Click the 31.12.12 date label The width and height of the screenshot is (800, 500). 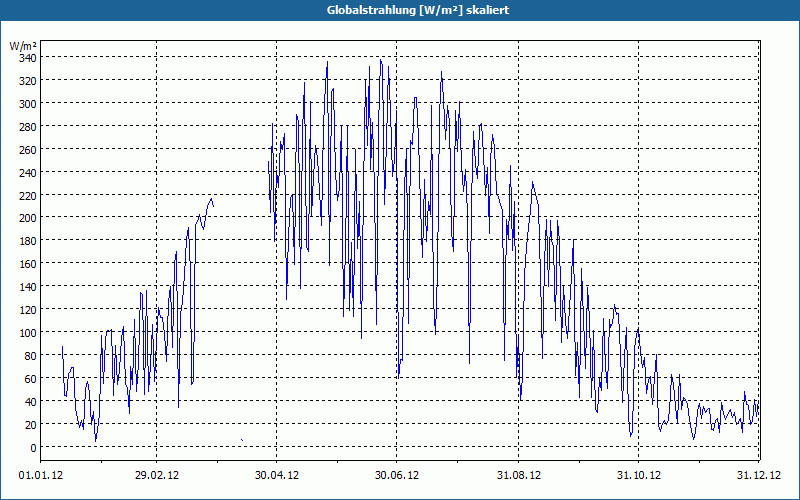pyautogui.click(x=758, y=476)
